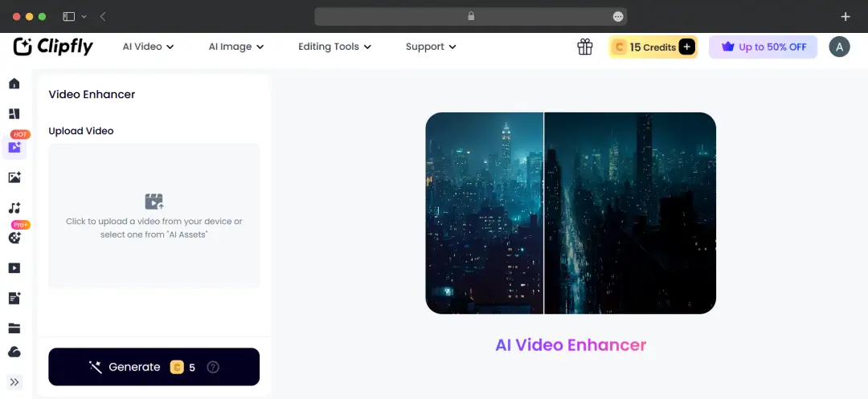This screenshot has width=868, height=399.
Task: Open the AI image tool sidebar icon
Action: pos(14,177)
